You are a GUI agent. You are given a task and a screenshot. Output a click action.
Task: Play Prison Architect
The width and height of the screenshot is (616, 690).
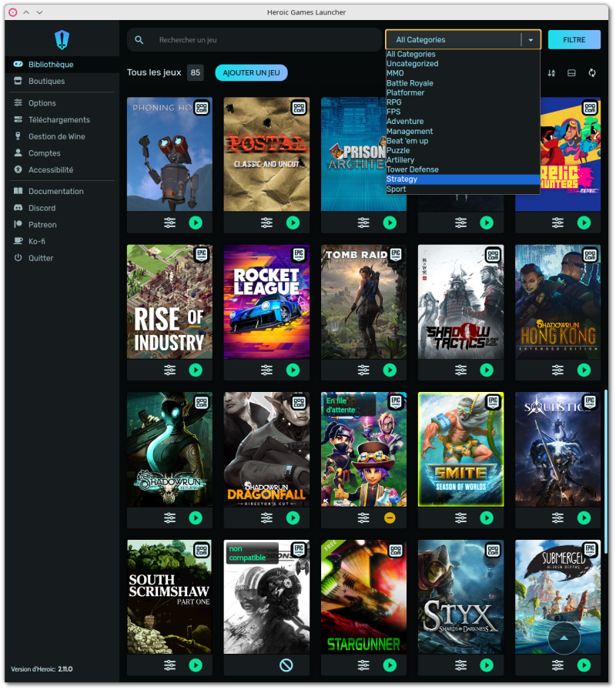390,223
